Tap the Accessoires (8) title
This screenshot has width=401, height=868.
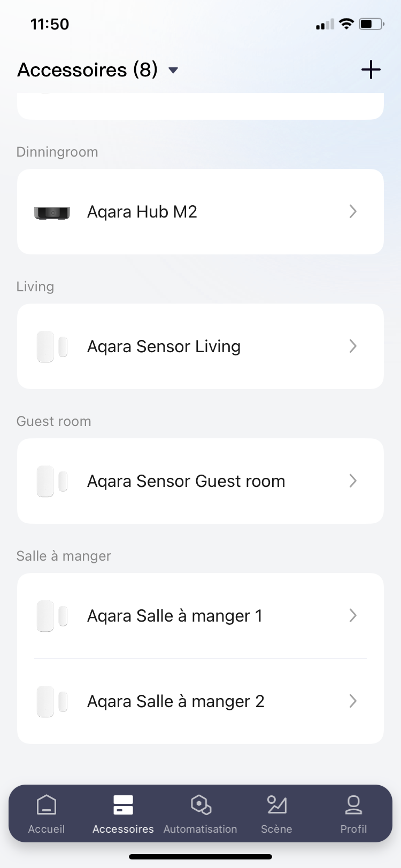click(88, 70)
